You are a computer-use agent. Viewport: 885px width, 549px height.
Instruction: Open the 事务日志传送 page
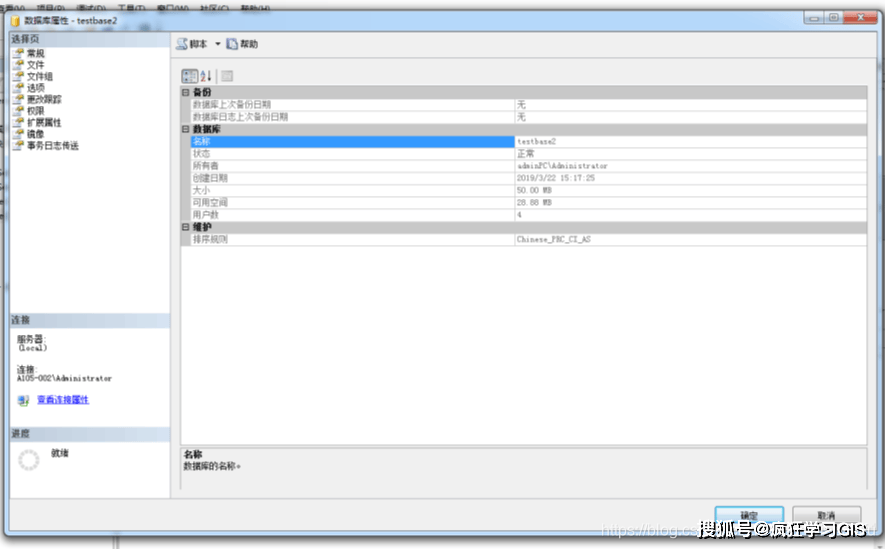coord(52,146)
